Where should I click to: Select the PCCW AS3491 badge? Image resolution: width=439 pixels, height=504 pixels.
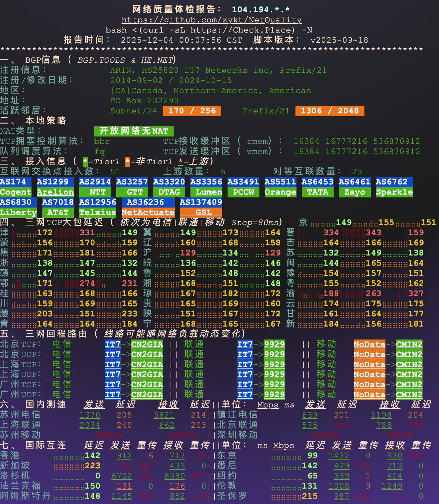coord(243,192)
